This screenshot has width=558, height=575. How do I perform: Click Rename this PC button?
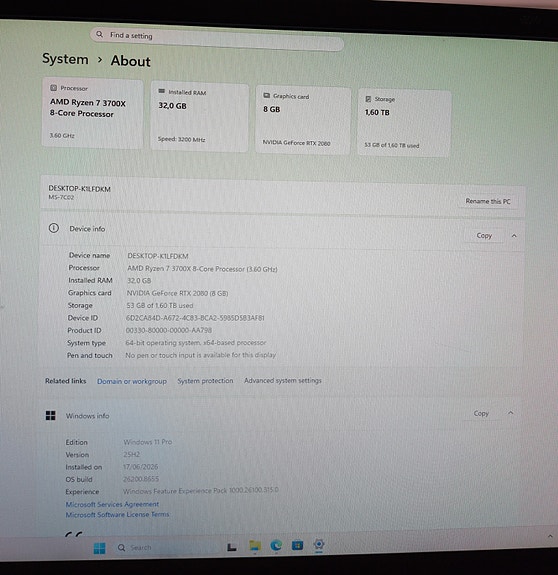(488, 201)
